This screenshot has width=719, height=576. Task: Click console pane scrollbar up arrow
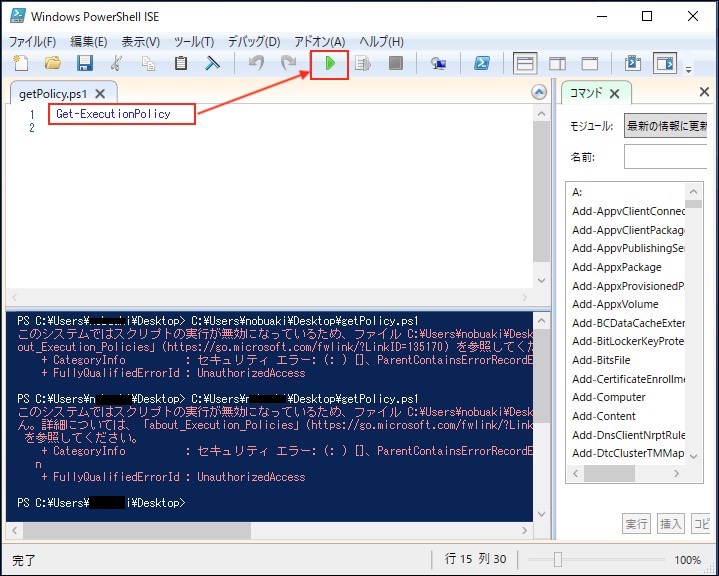(542, 321)
